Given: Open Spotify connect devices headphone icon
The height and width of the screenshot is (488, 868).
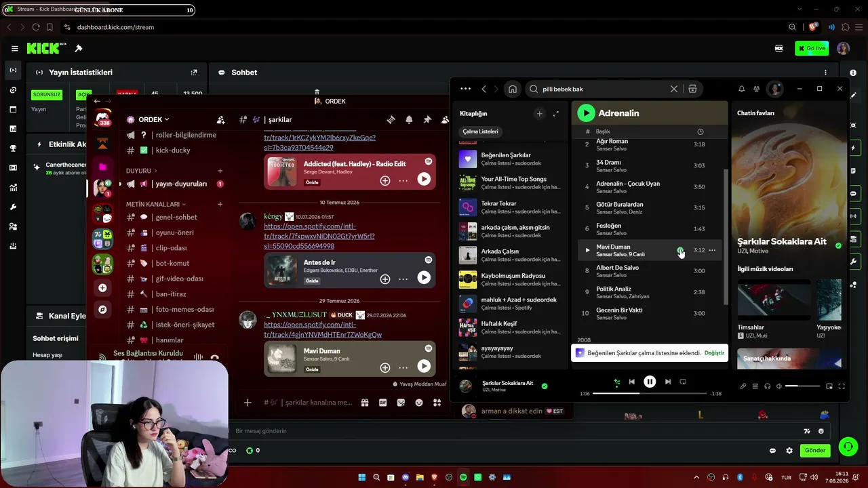Looking at the screenshot, I should [768, 386].
